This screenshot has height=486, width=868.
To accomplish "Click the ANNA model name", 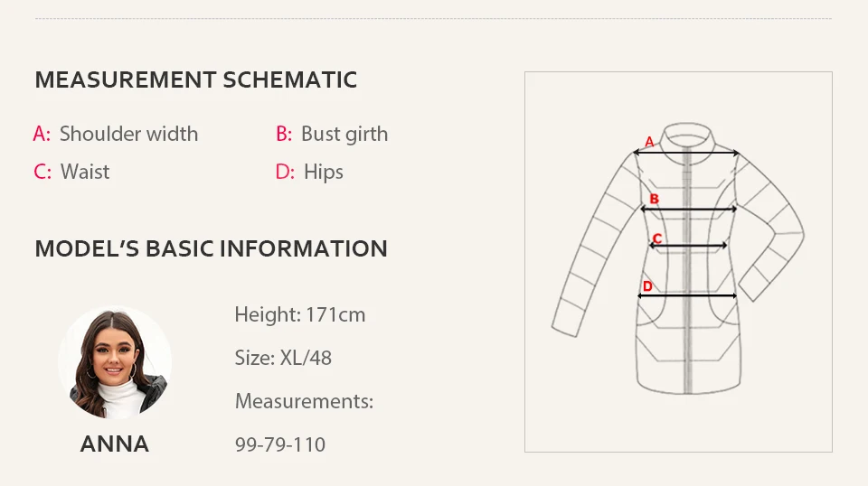I will (x=115, y=444).
